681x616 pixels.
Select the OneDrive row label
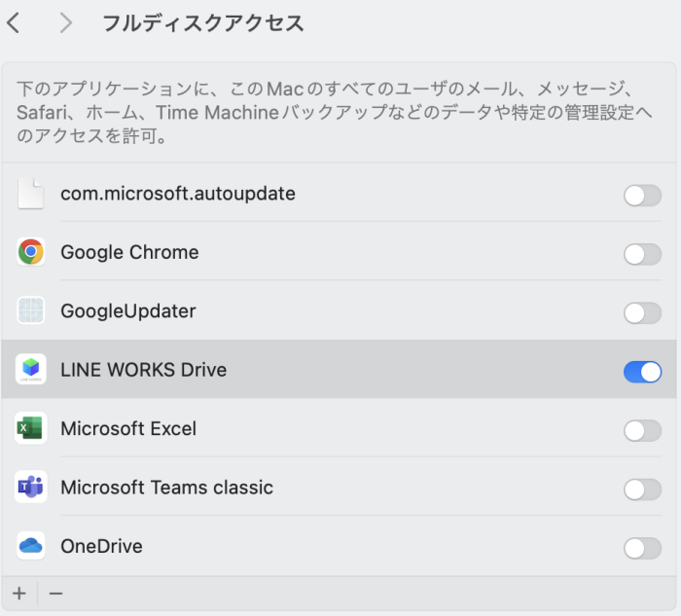[101, 546]
